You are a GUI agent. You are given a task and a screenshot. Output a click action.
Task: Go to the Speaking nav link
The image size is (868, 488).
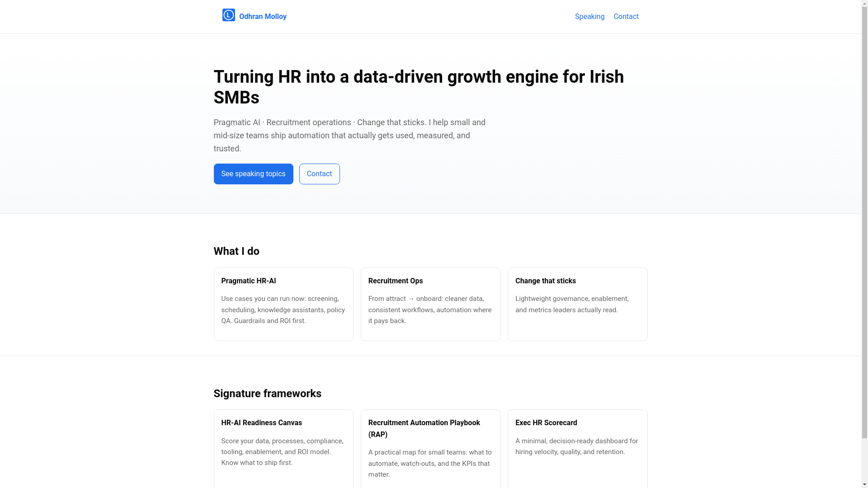pyautogui.click(x=590, y=17)
